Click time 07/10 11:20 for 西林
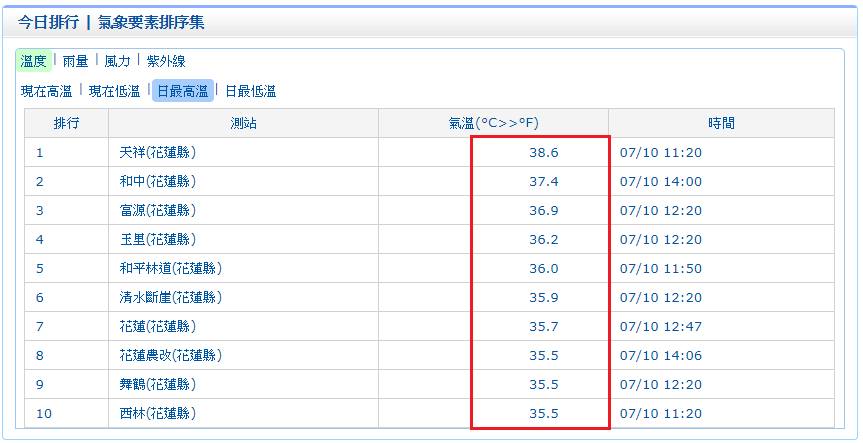The height and width of the screenshot is (443, 863). [661, 413]
